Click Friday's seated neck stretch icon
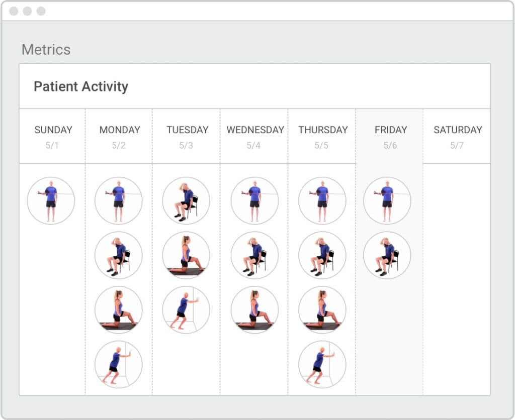515x420 pixels. point(387,255)
